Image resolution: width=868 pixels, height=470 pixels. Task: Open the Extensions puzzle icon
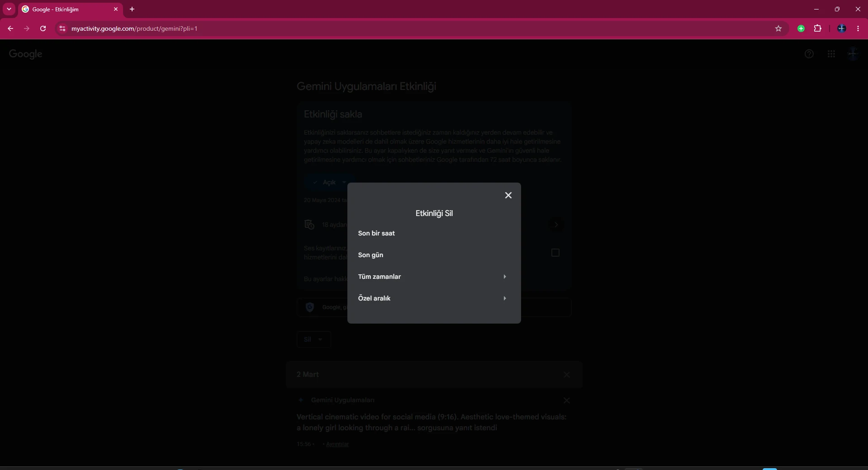point(818,28)
